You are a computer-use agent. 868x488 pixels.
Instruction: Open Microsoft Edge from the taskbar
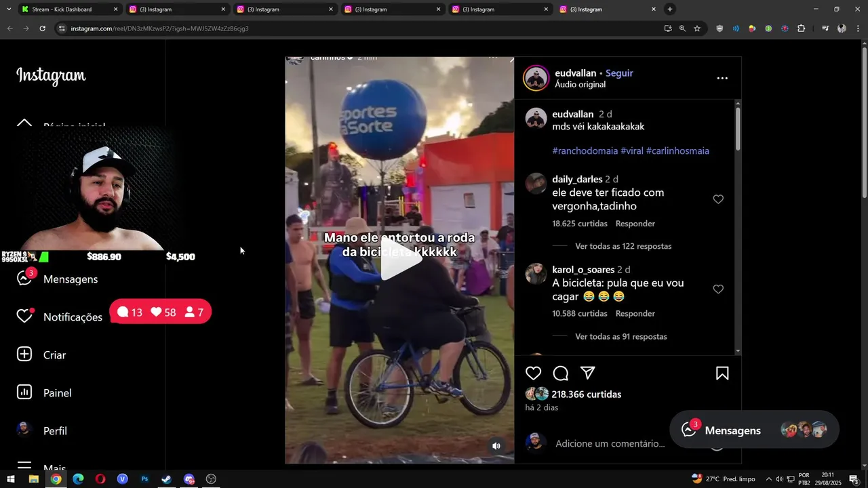pyautogui.click(x=78, y=479)
